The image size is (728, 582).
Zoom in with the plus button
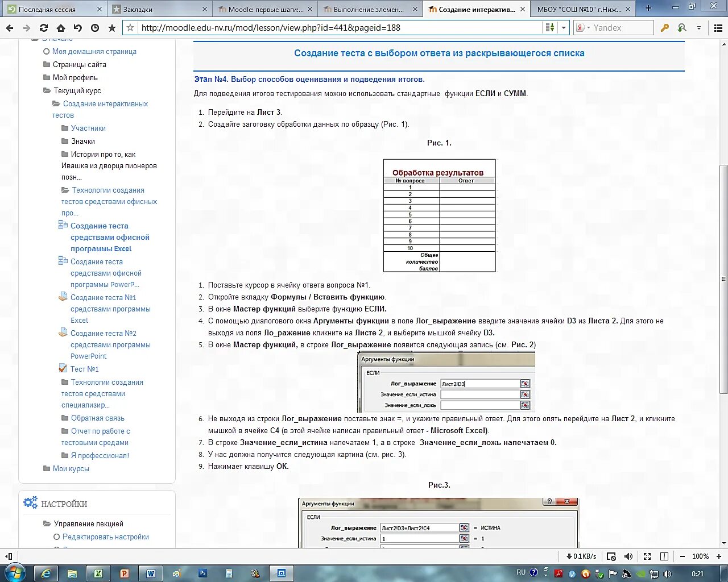(719, 556)
